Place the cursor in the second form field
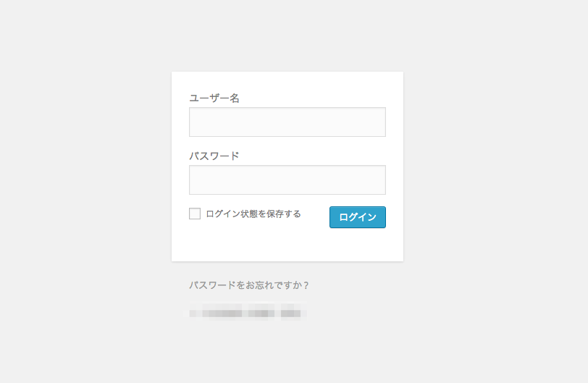Screen dimensions: 588x383 pos(287,180)
